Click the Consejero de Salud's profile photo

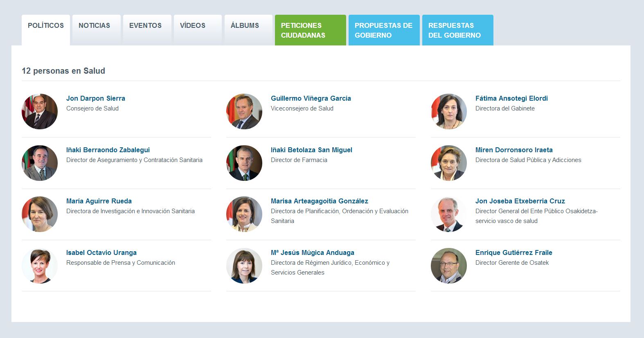40,111
